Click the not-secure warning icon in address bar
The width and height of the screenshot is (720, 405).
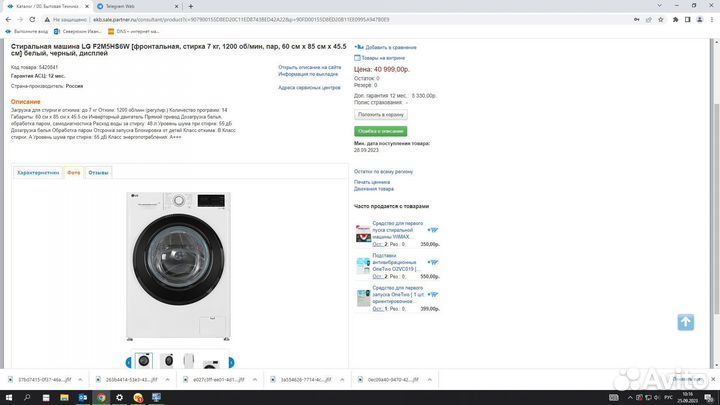[x=47, y=20]
